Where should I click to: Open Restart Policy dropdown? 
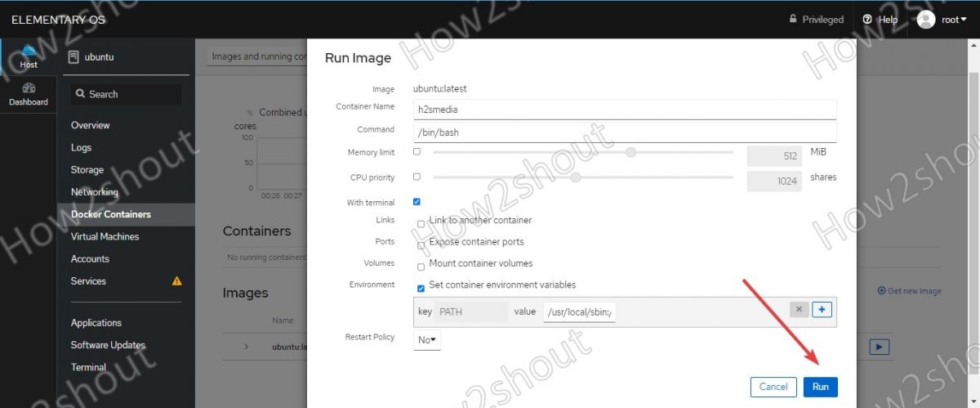(427, 339)
